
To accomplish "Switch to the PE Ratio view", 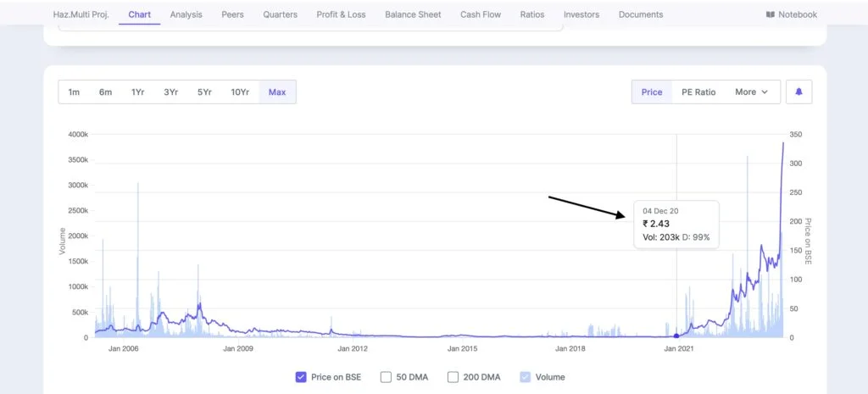I will pos(698,92).
